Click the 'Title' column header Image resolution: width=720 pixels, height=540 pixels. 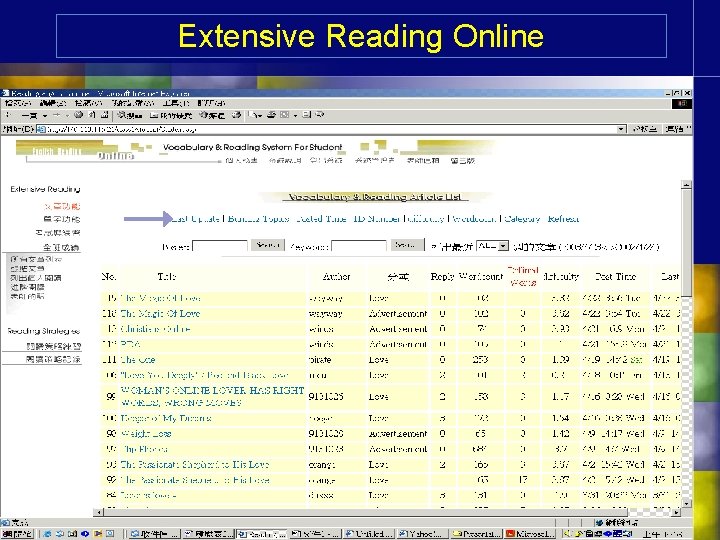coord(166,276)
